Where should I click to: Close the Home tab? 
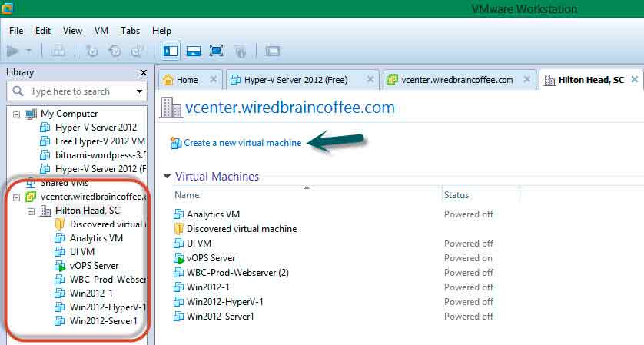(213, 80)
